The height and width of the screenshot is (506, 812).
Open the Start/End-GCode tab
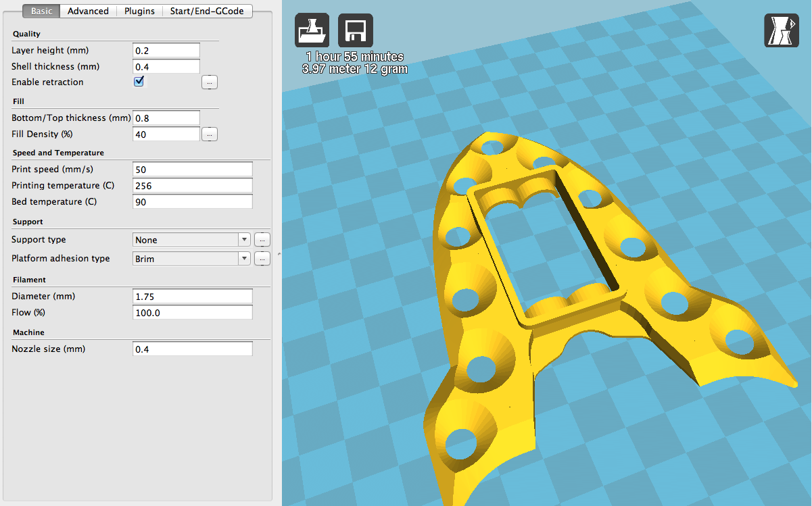pyautogui.click(x=208, y=11)
